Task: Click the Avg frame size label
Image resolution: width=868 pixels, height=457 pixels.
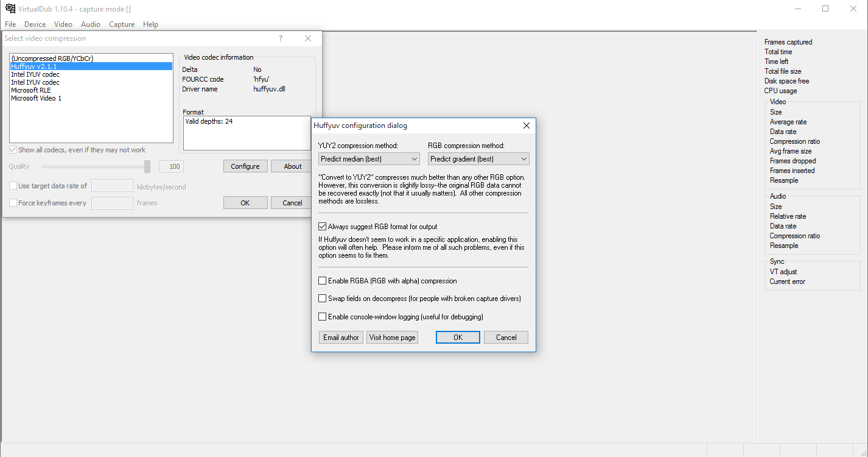Action: (791, 151)
